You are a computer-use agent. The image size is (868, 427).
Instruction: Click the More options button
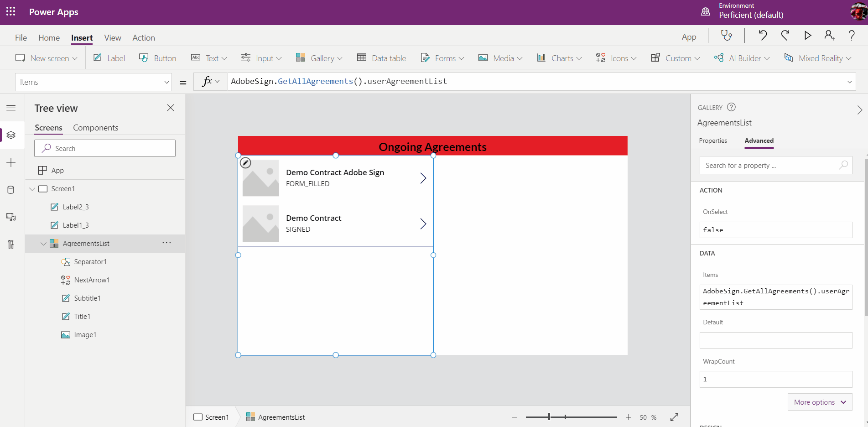pos(820,402)
